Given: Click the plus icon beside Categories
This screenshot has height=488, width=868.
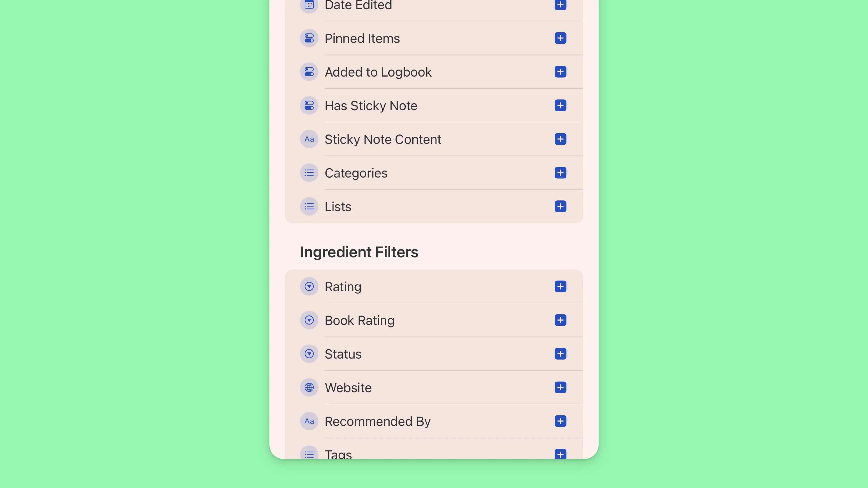Looking at the screenshot, I should [x=560, y=173].
